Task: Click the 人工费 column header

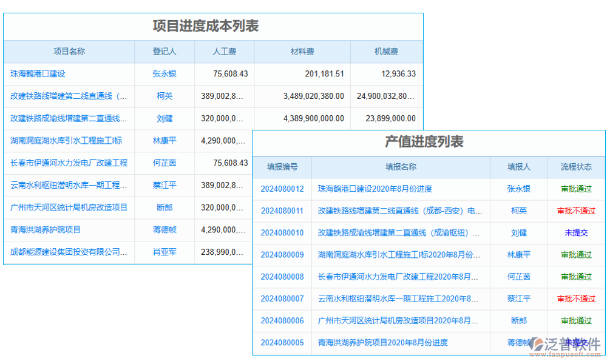Action: [225, 52]
